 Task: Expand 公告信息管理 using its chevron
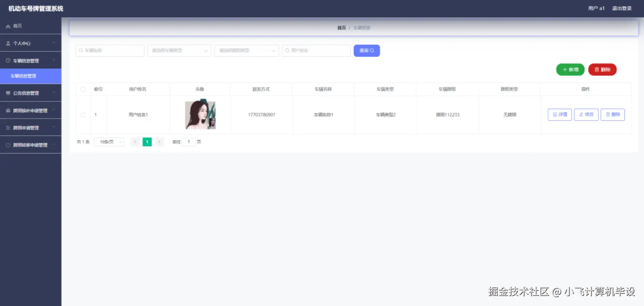pyautogui.click(x=54, y=92)
